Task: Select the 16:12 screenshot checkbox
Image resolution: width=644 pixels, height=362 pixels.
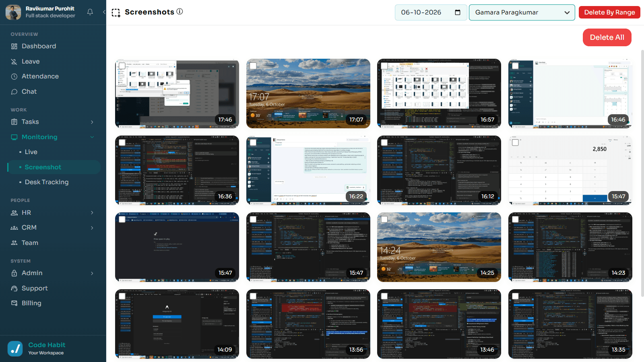Action: [x=384, y=142]
